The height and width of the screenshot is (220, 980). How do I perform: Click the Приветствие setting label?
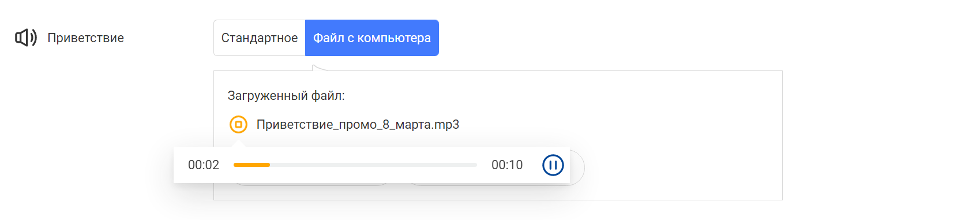(85, 38)
